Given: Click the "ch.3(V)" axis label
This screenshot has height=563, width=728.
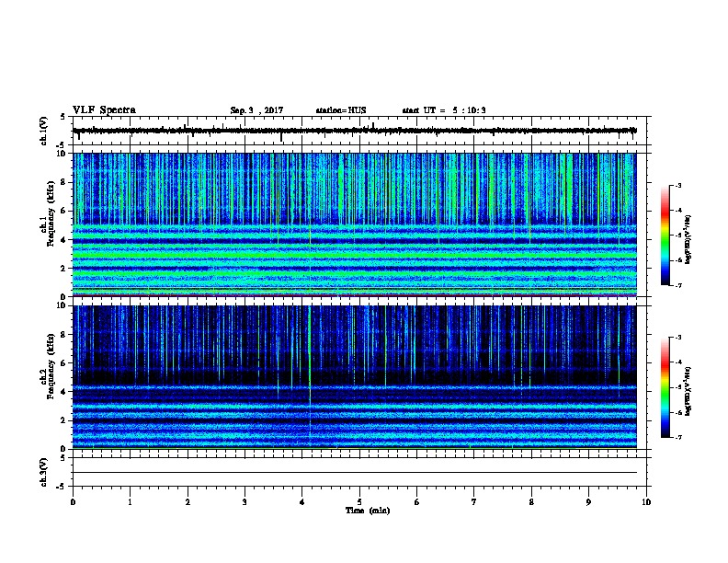Looking at the screenshot, I should pyautogui.click(x=43, y=472).
